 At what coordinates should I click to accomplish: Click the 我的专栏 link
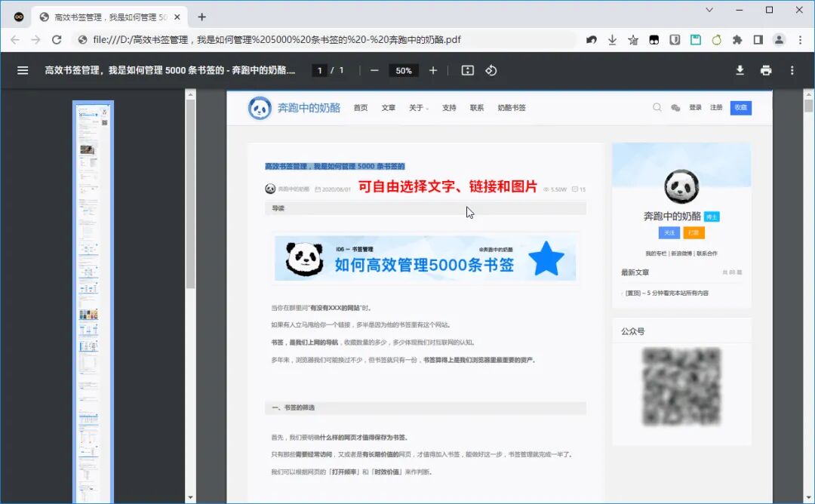(656, 254)
